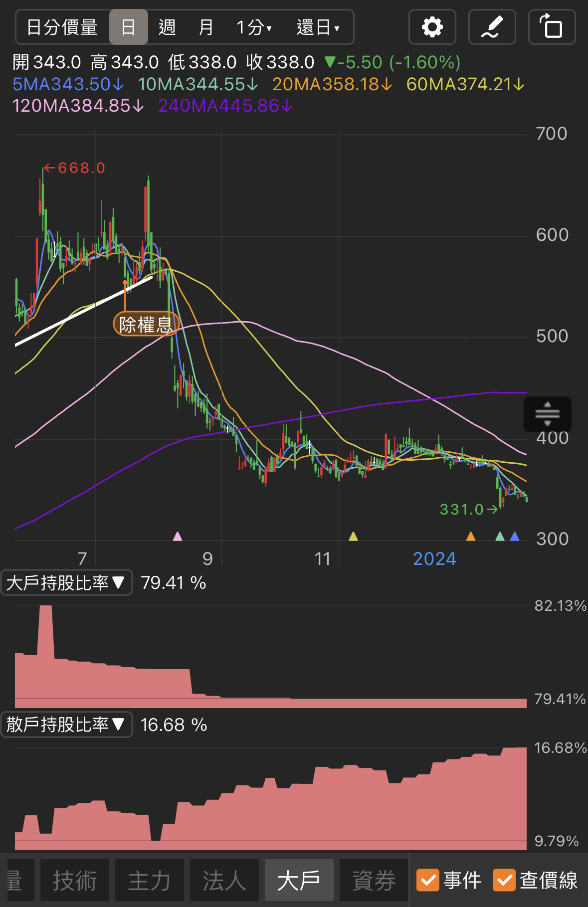Switch to 資券 margin tab

point(374,880)
